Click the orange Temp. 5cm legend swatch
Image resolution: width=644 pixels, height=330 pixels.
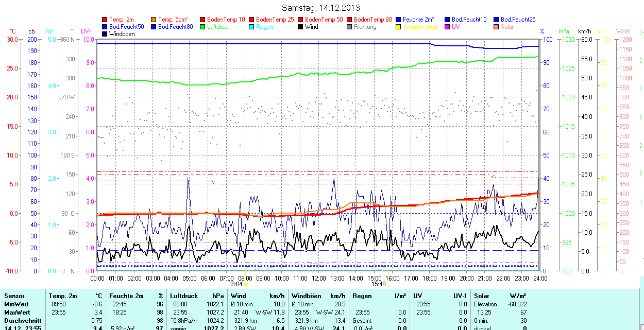click(154, 20)
